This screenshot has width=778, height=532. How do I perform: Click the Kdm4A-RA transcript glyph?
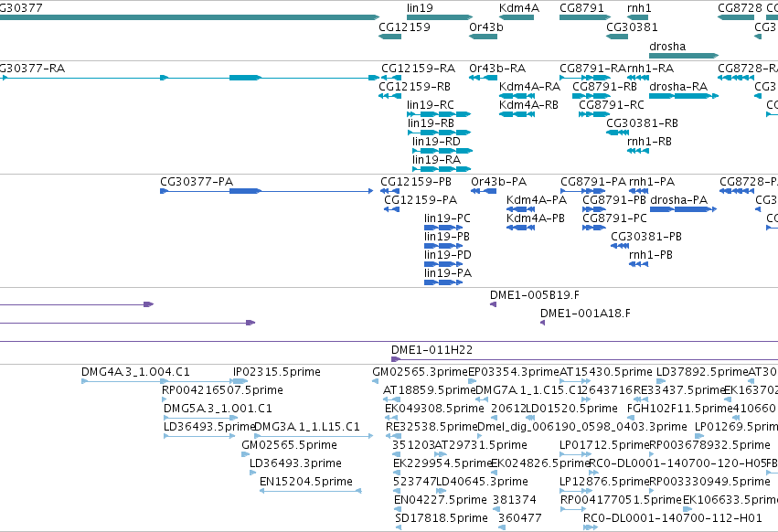[517, 96]
